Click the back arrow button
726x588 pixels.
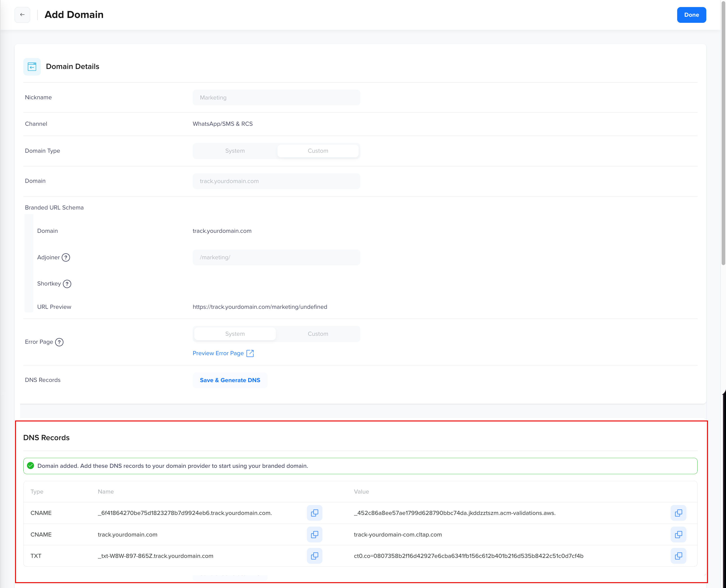22,15
